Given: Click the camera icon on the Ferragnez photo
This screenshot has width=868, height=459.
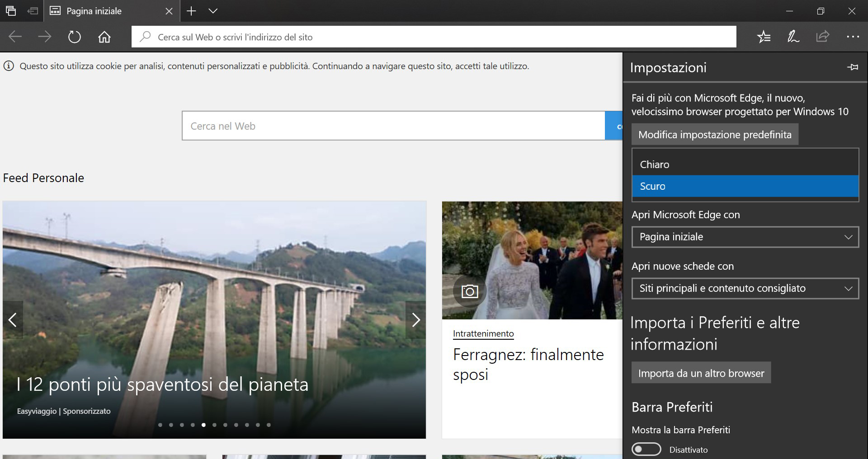Looking at the screenshot, I should pos(470,291).
